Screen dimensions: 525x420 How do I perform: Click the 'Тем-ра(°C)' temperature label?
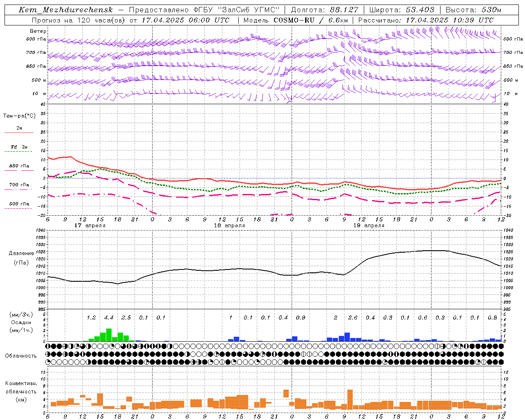[19, 116]
